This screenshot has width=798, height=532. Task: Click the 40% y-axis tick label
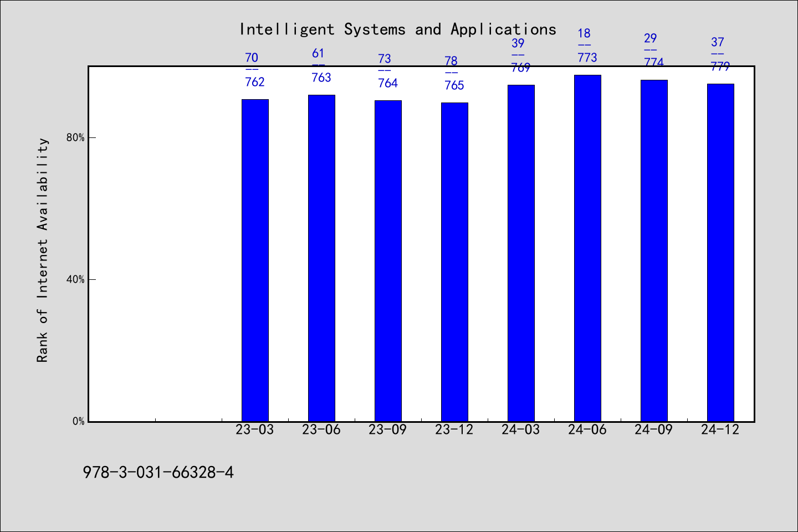(x=76, y=279)
